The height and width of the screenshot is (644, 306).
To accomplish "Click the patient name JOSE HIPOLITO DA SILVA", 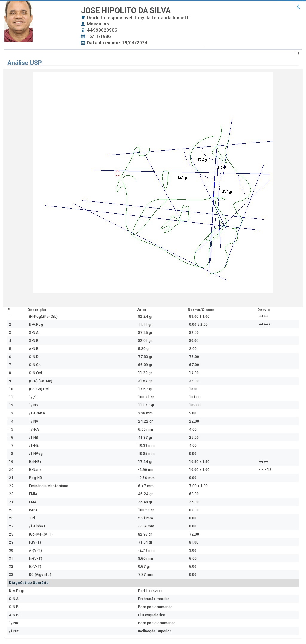I will pyautogui.click(x=126, y=10).
